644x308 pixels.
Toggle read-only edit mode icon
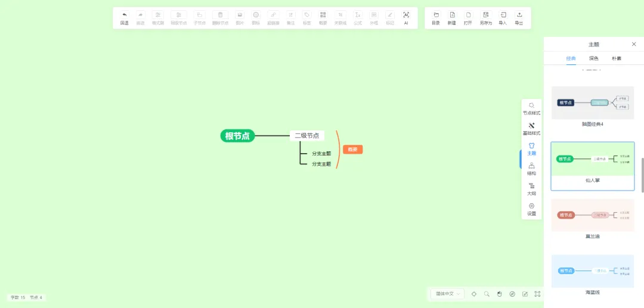(x=525, y=294)
